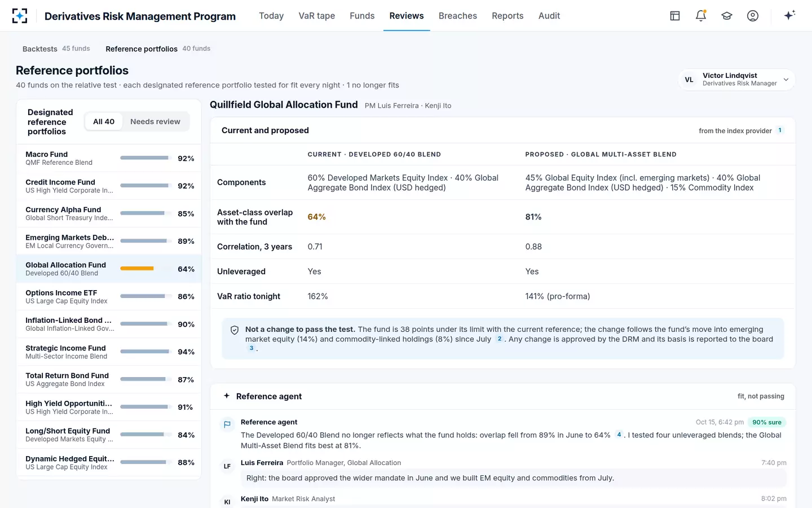
Task: Click the KI avatar for Kenji Ito
Action: pyautogui.click(x=227, y=502)
